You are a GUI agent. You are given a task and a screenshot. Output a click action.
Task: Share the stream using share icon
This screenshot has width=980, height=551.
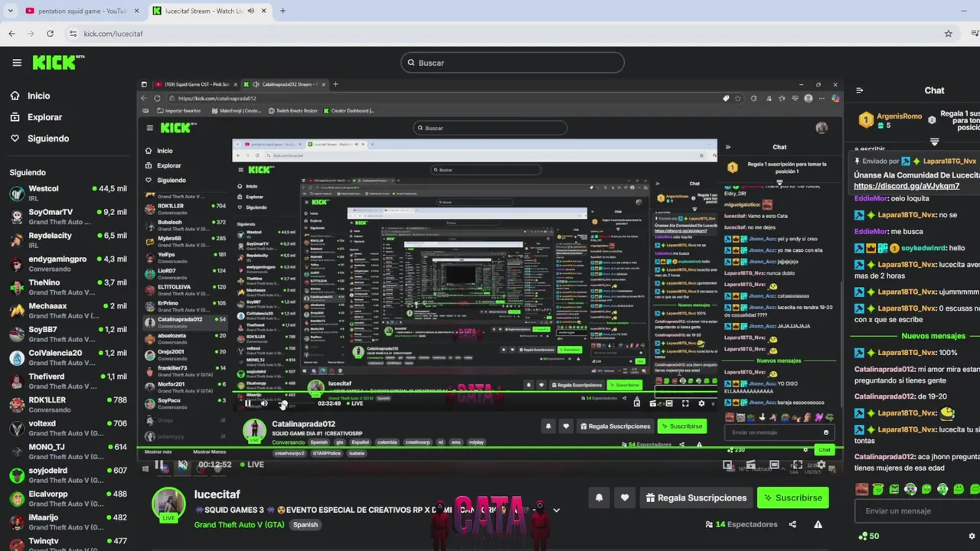pyautogui.click(x=792, y=524)
